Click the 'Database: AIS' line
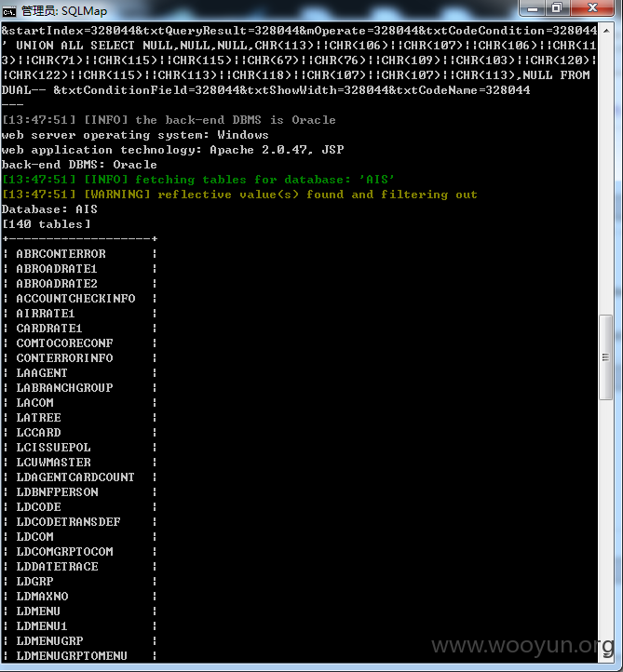Screen dimensions: 623x672 click(49, 209)
